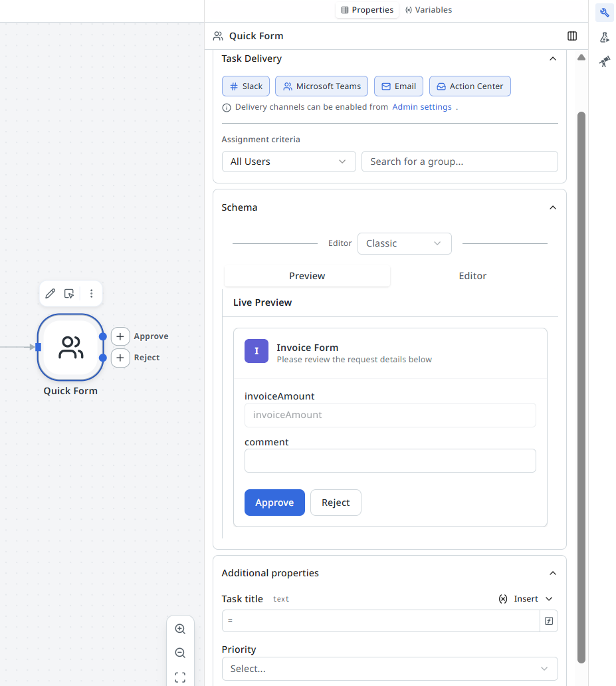Click the Assignment criteria label
This screenshot has height=686, width=616.
point(260,140)
